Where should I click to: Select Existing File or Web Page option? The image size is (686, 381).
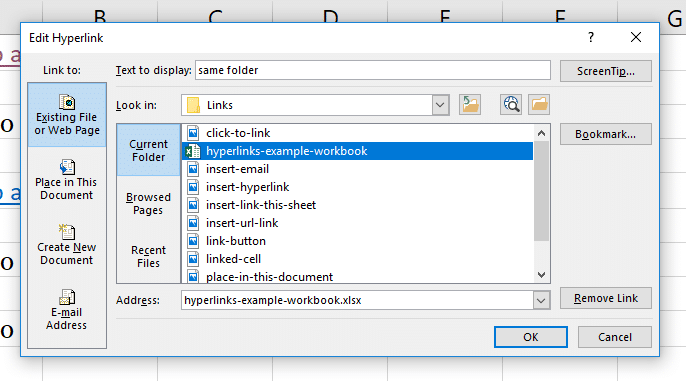(x=67, y=115)
